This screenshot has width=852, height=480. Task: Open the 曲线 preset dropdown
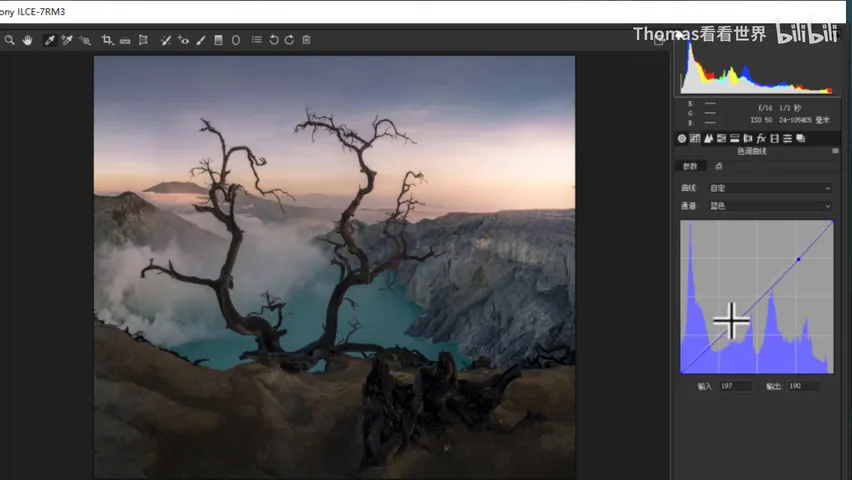(770, 188)
